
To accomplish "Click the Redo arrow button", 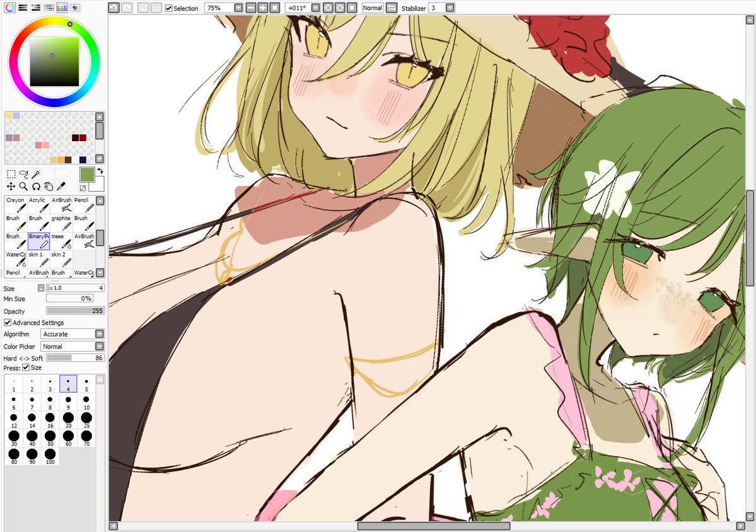I will (x=127, y=8).
